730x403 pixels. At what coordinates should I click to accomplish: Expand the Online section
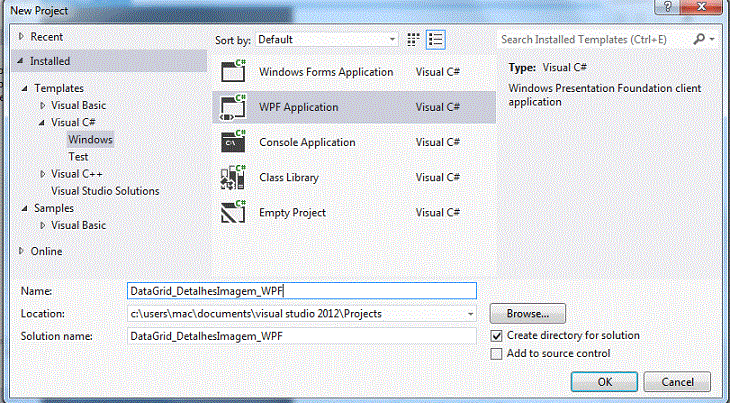click(x=21, y=251)
